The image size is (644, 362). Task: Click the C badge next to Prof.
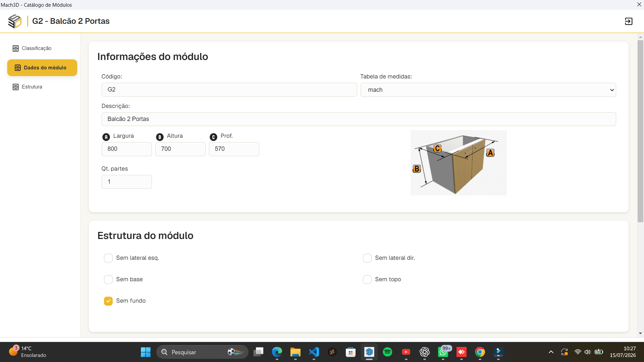coord(213,137)
